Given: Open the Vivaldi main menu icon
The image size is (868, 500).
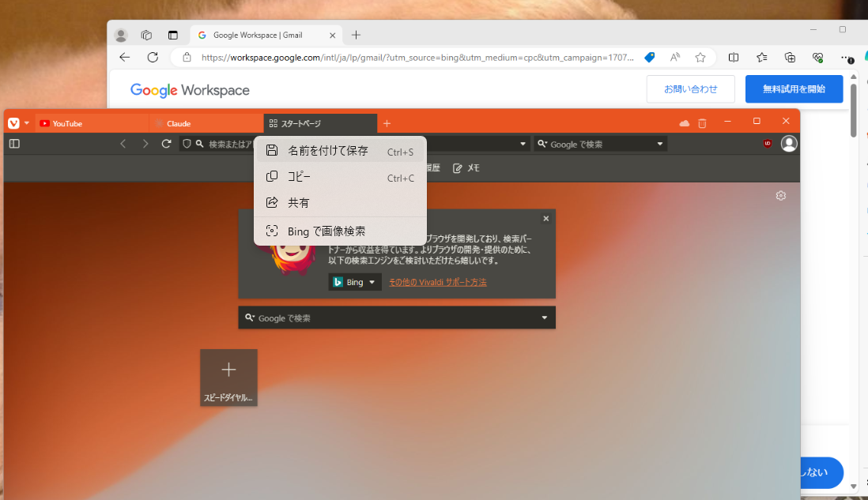Looking at the screenshot, I should [x=13, y=123].
